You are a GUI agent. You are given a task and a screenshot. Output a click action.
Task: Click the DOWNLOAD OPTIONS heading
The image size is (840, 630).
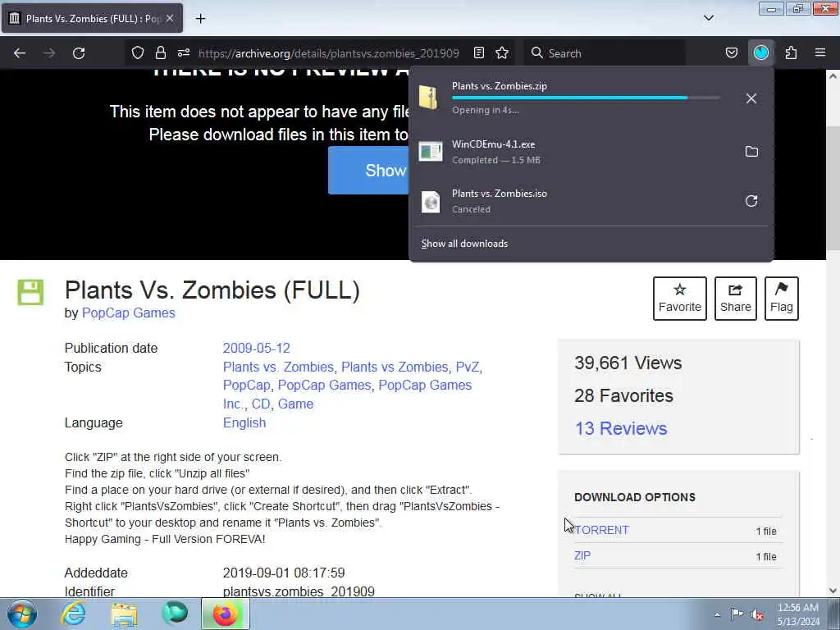coord(635,497)
